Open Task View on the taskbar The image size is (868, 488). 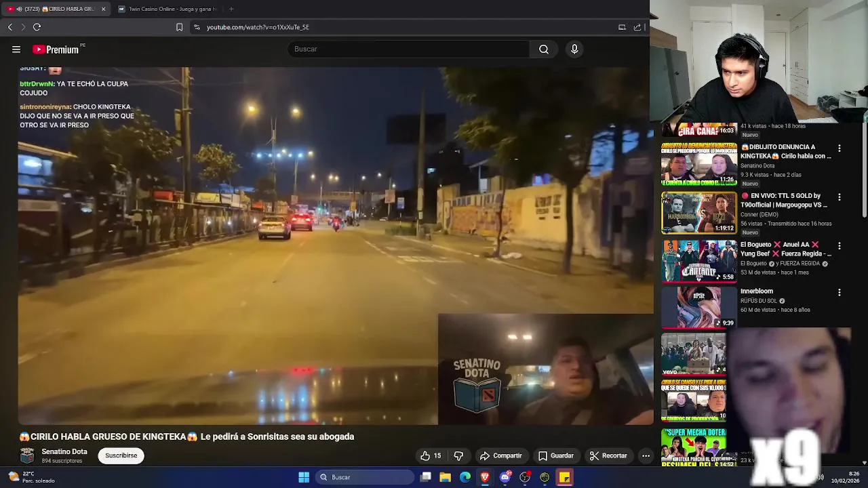(x=425, y=477)
